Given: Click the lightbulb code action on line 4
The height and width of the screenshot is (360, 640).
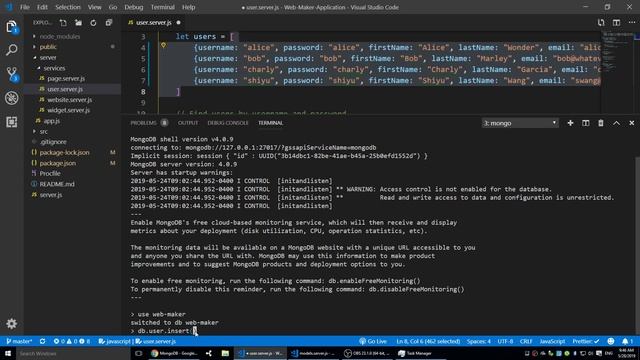Looking at the screenshot, I should pyautogui.click(x=163, y=45).
